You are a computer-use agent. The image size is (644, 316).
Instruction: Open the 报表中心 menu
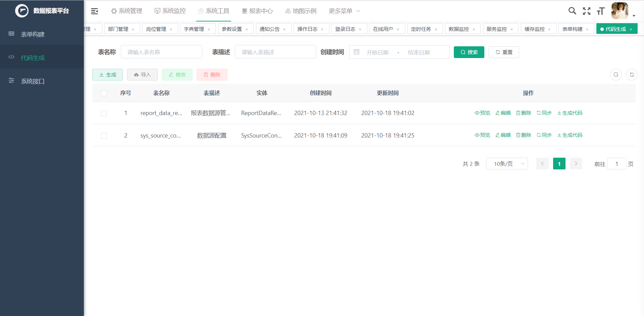pyautogui.click(x=257, y=11)
